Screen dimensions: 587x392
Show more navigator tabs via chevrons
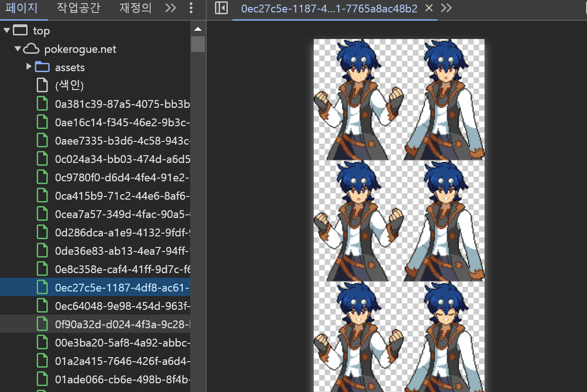pos(171,8)
